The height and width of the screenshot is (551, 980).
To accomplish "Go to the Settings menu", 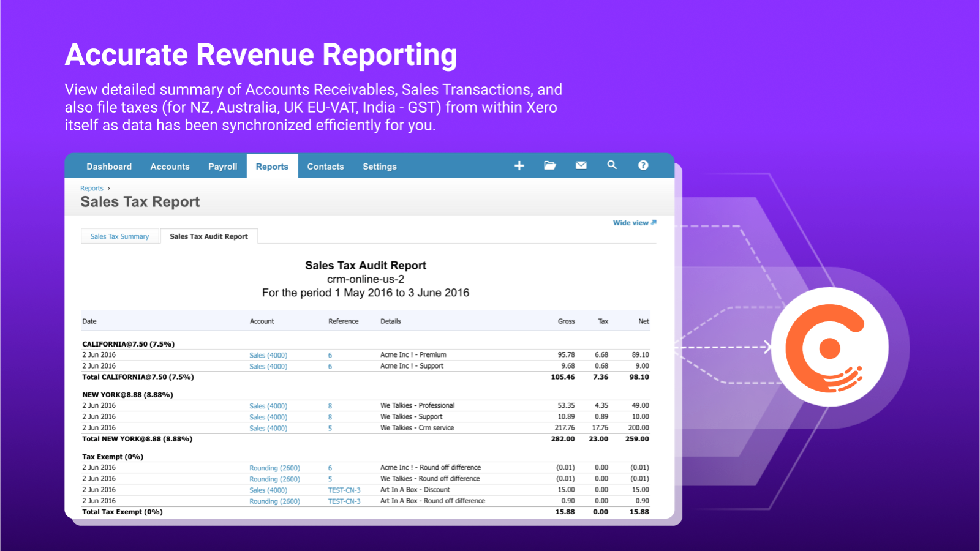I will pos(379,167).
